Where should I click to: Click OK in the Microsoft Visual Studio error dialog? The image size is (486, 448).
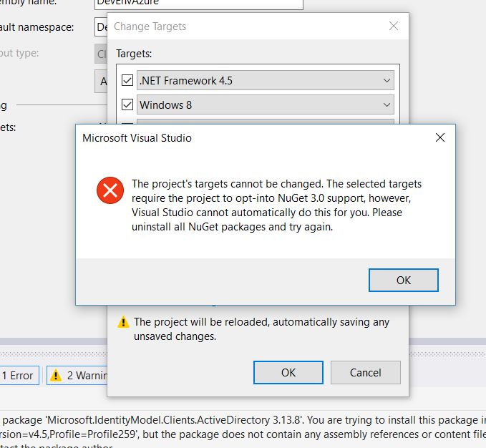[403, 280]
